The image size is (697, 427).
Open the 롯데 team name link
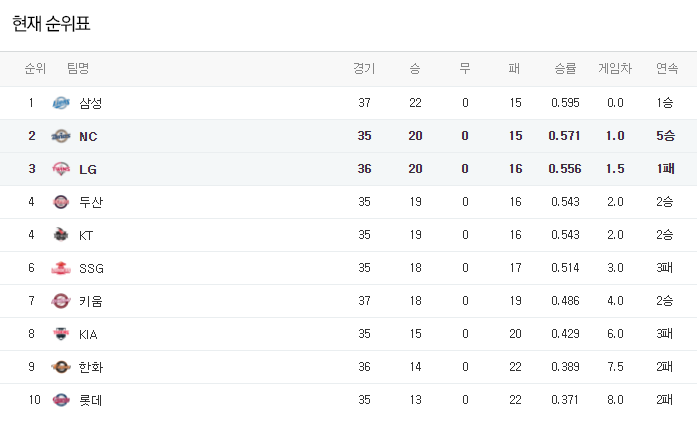[x=91, y=400]
